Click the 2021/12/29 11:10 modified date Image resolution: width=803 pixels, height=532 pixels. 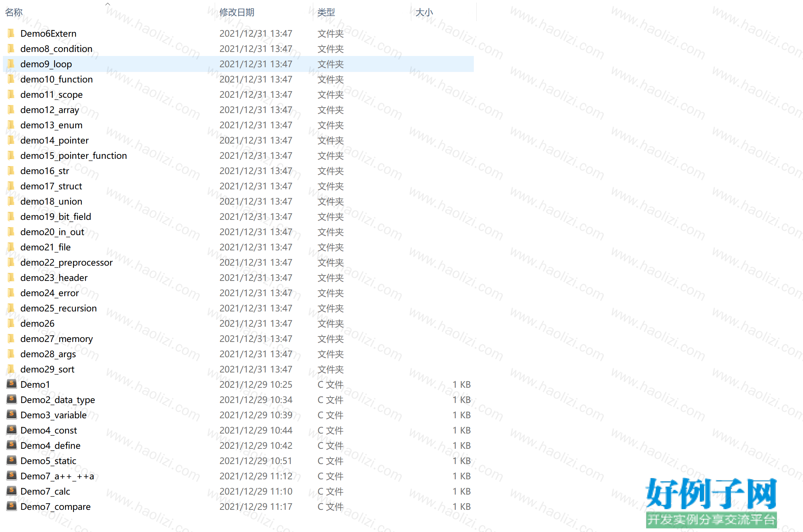256,491
